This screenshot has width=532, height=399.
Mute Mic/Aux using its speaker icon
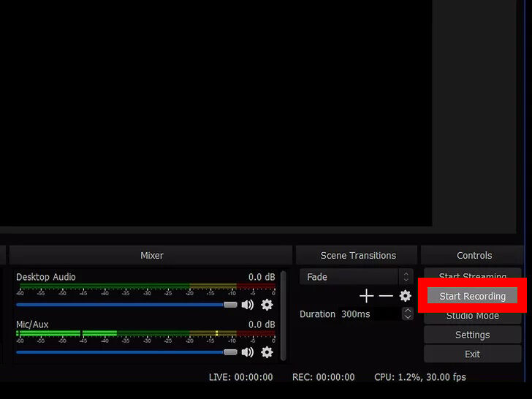pos(248,352)
